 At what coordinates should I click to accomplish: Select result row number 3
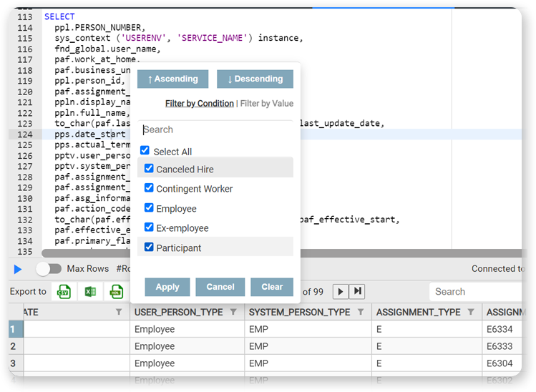pos(16,363)
